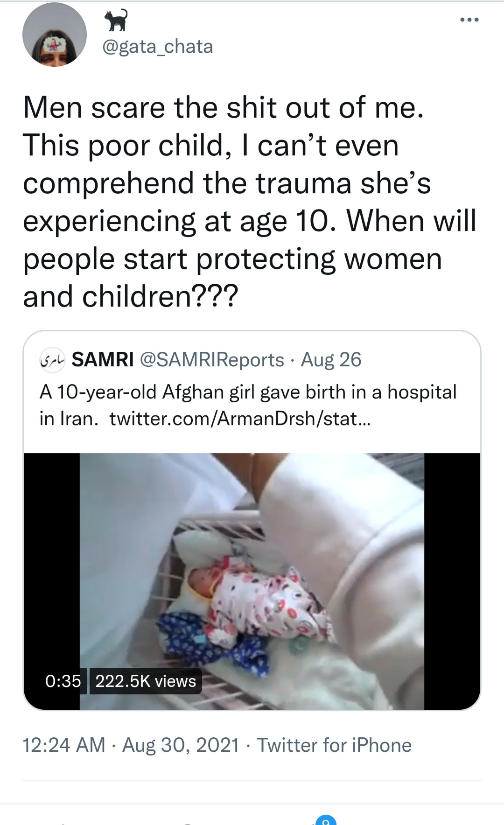Open the SAMRI account name
This screenshot has width=504, height=825.
tap(103, 360)
